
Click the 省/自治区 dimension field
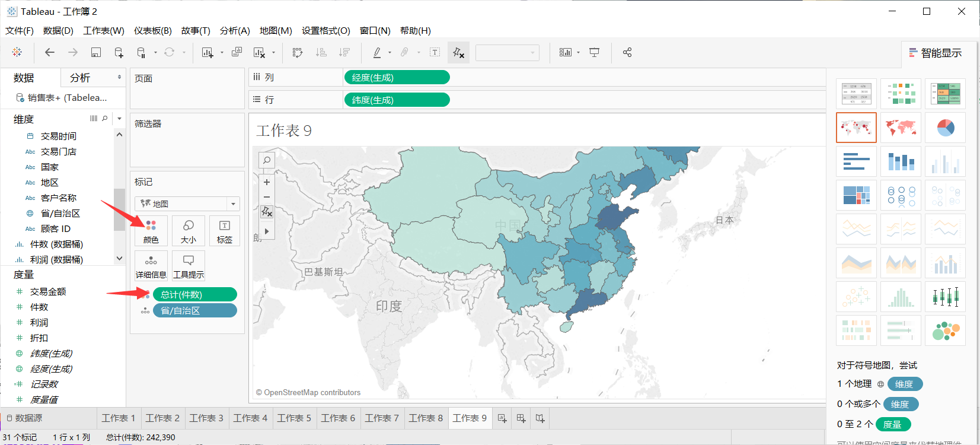tap(60, 214)
